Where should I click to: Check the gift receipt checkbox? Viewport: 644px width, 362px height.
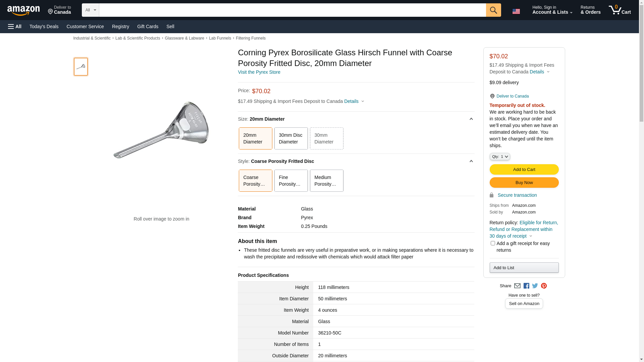coord(493,243)
